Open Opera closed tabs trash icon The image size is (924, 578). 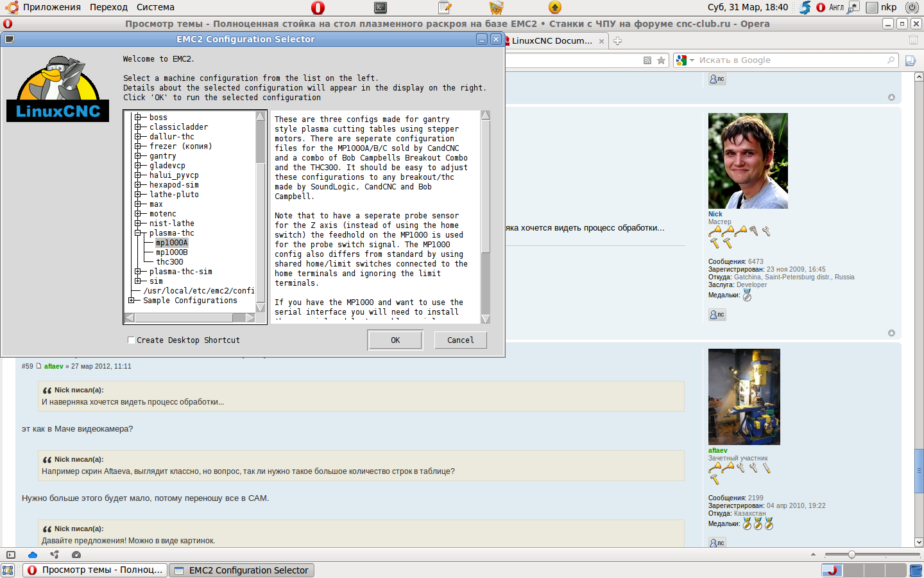pos(912,40)
